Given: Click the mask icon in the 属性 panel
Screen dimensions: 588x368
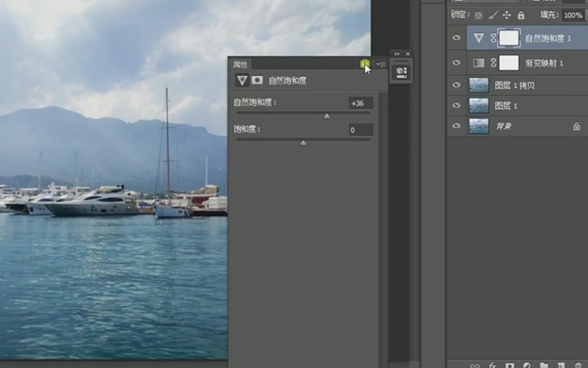Looking at the screenshot, I should click(x=257, y=80).
